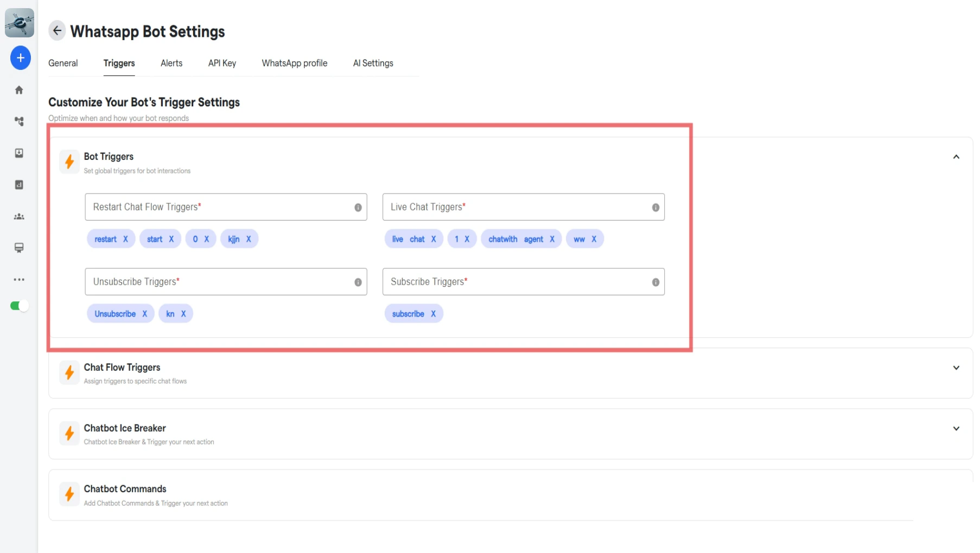The width and height of the screenshot is (980, 553).
Task: Click the workspace logo avatar in sidebar
Action: pyautogui.click(x=20, y=23)
